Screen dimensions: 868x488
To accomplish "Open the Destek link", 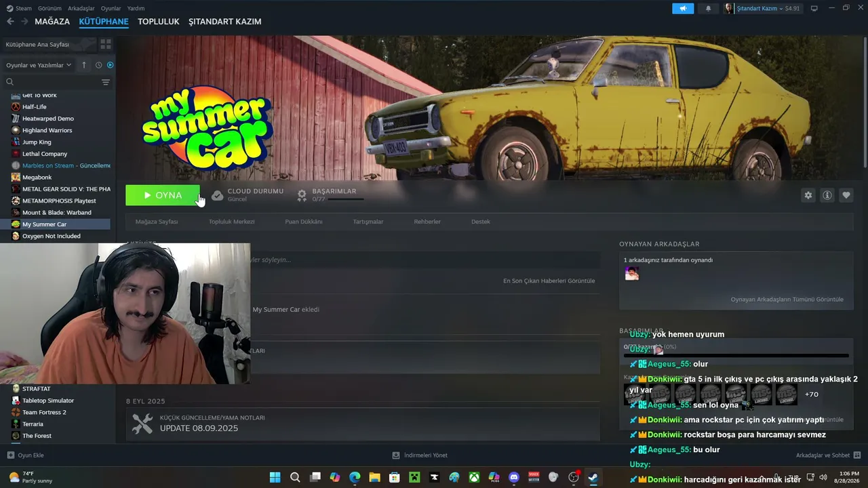I will coord(481,222).
